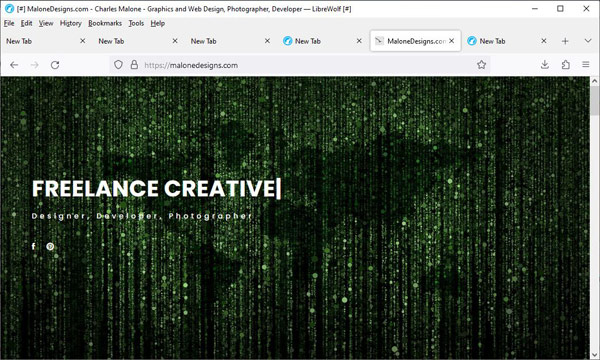The width and height of the screenshot is (600, 360).
Task: Open the Extensions puzzle icon
Action: click(x=566, y=65)
